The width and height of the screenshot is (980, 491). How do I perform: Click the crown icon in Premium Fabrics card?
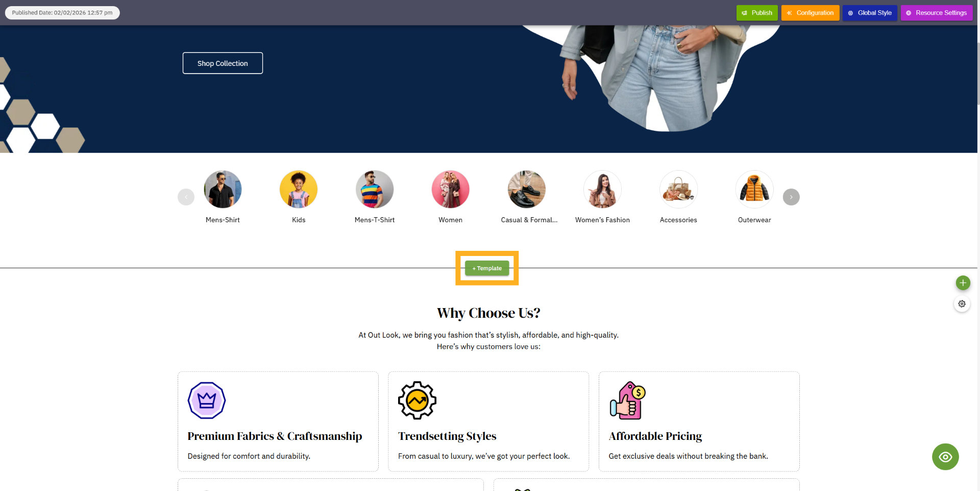tap(207, 401)
